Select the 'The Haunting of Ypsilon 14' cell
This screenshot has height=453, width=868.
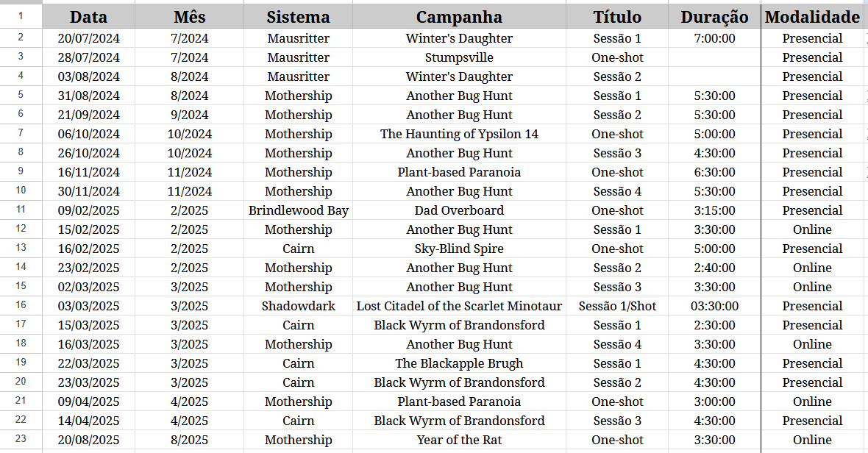(459, 134)
